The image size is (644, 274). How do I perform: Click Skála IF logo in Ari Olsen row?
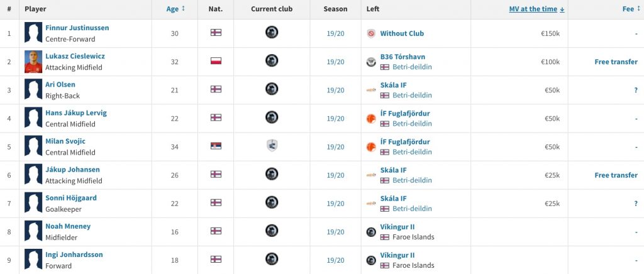click(371, 90)
